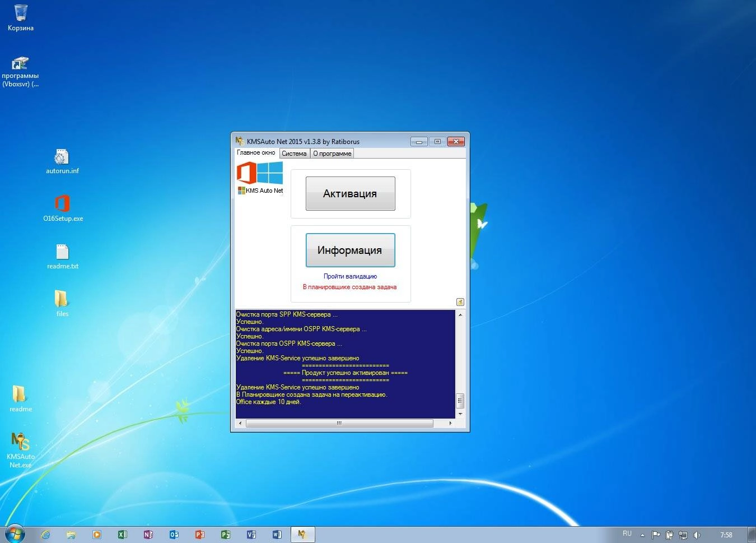Click the Активация button
This screenshot has height=543, width=756.
point(350,194)
